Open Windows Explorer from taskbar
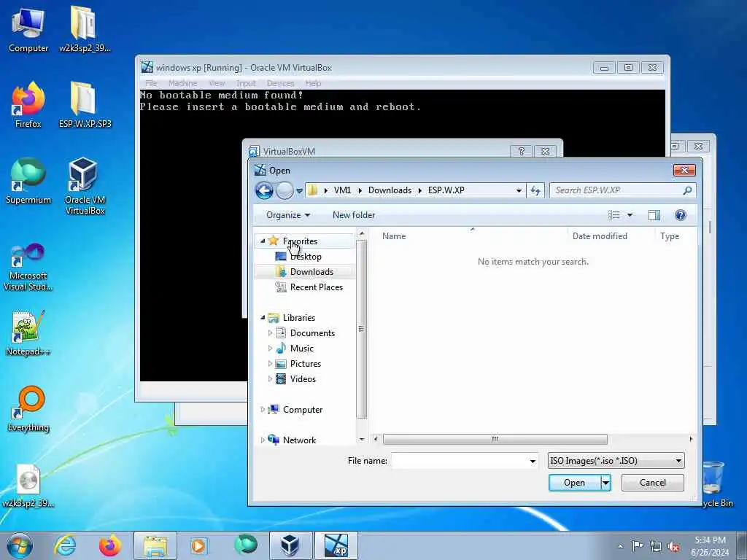This screenshot has width=747, height=560. (x=155, y=545)
